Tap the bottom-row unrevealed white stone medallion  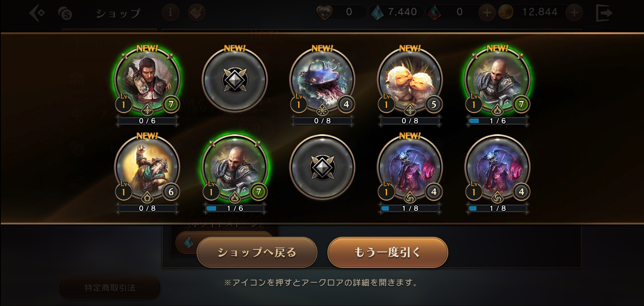click(x=322, y=168)
